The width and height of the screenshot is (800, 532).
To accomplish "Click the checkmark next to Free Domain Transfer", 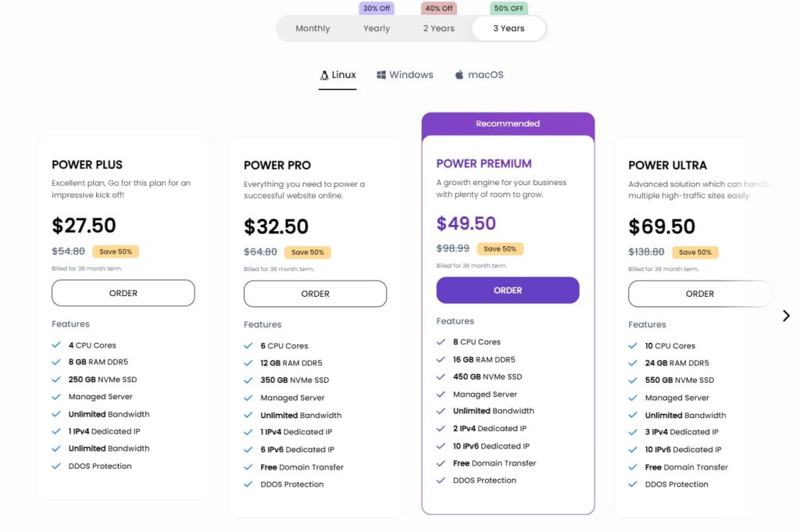I will pos(441,463).
